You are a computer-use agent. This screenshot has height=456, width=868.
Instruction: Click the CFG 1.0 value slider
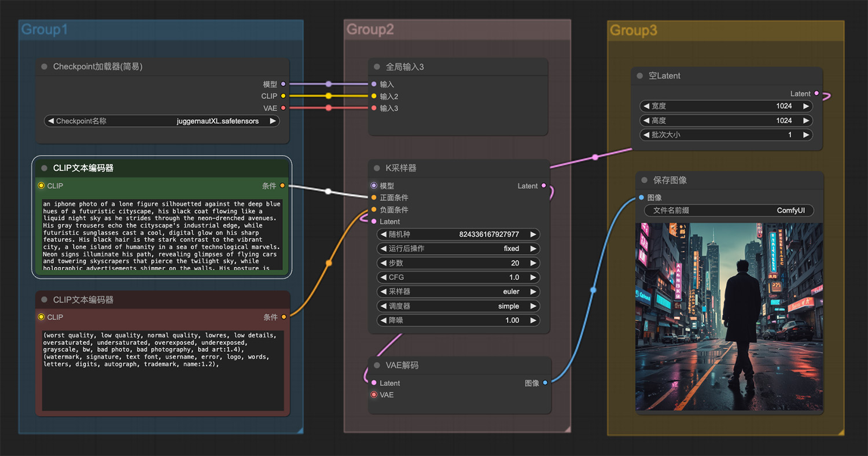458,277
